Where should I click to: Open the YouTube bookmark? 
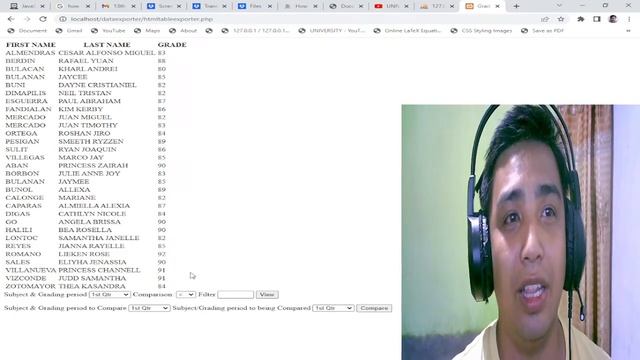click(108, 31)
